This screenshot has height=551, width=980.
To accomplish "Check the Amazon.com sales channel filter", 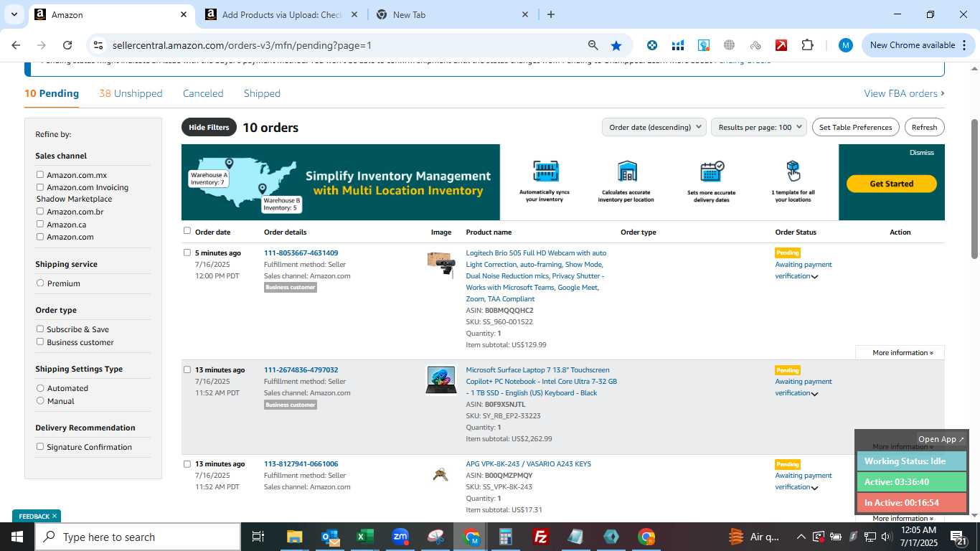I will point(40,237).
